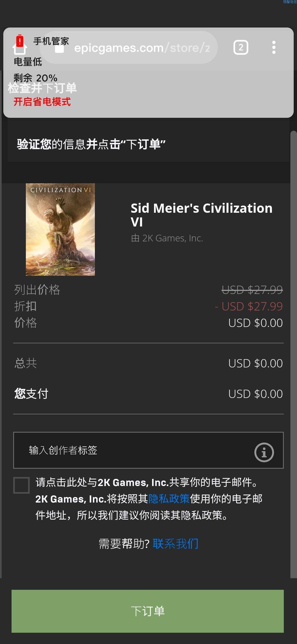The image size is (297, 644).
Task: Tap the 验证您的信息 checkout heading
Action: (x=91, y=144)
